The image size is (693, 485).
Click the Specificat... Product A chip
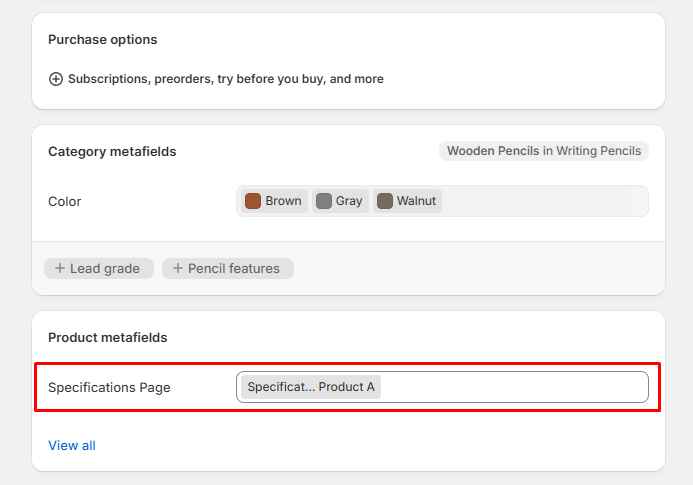click(x=310, y=387)
